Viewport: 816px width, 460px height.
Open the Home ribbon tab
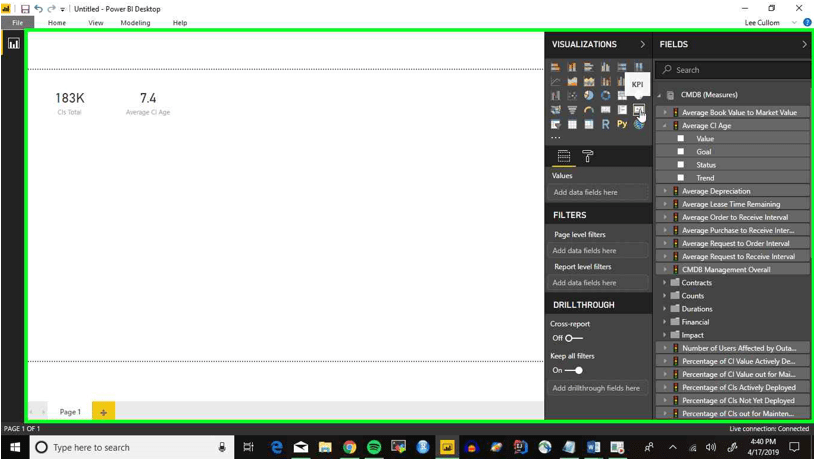57,23
